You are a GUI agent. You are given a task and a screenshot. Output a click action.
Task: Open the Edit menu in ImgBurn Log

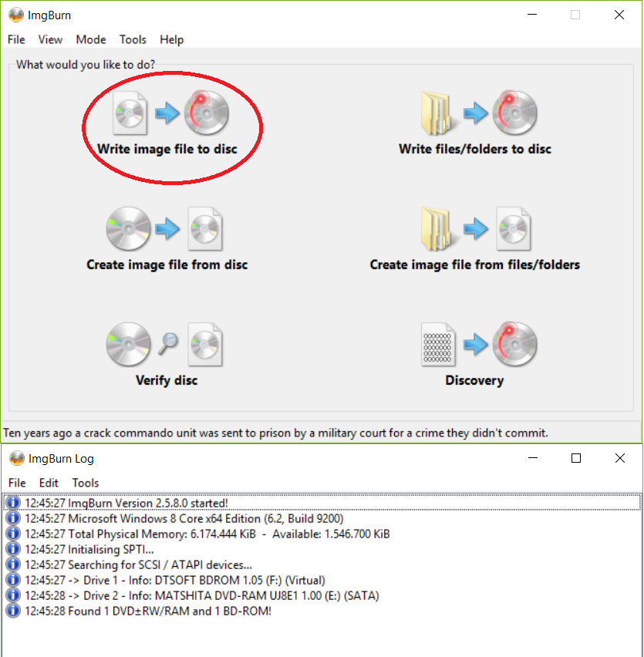pos(49,483)
